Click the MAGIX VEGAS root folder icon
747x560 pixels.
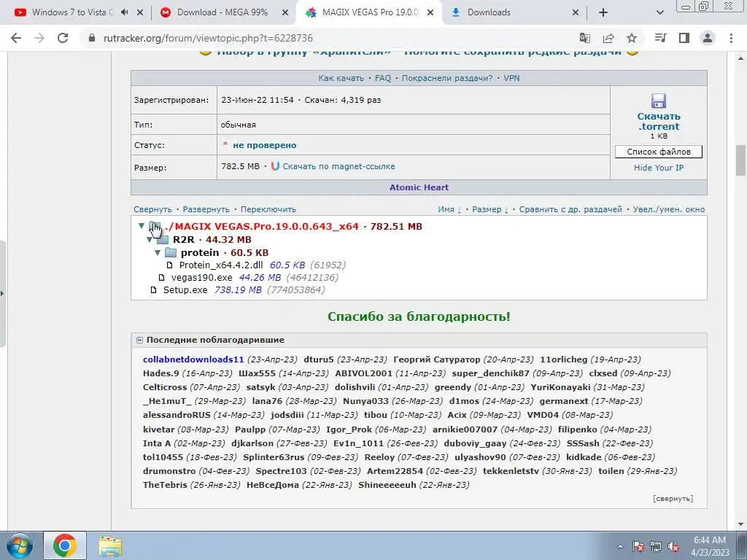[155, 227]
